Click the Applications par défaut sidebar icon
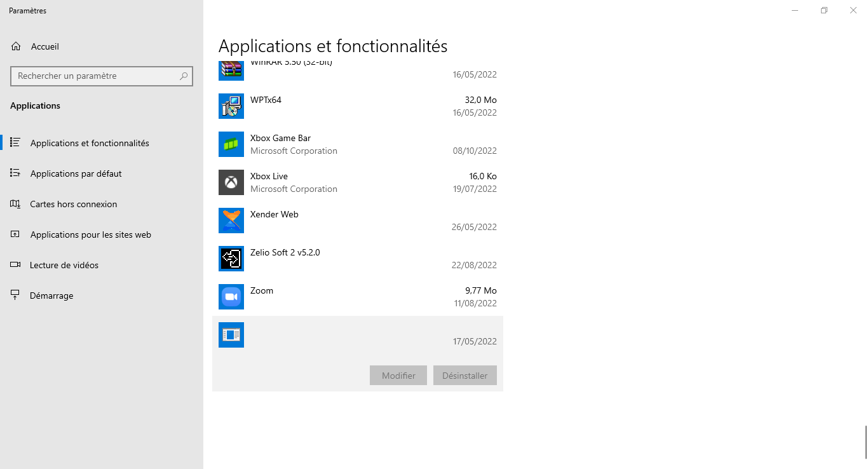Image resolution: width=868 pixels, height=469 pixels. pyautogui.click(x=16, y=173)
